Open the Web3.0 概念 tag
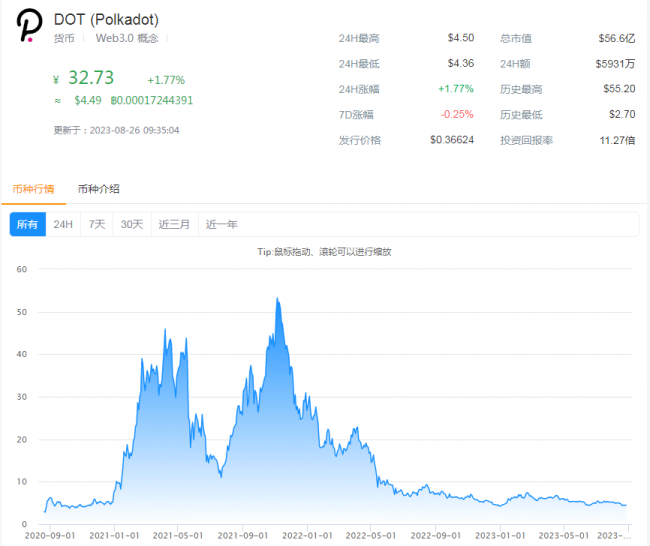Viewport: 650px width, 546px height. (127, 39)
